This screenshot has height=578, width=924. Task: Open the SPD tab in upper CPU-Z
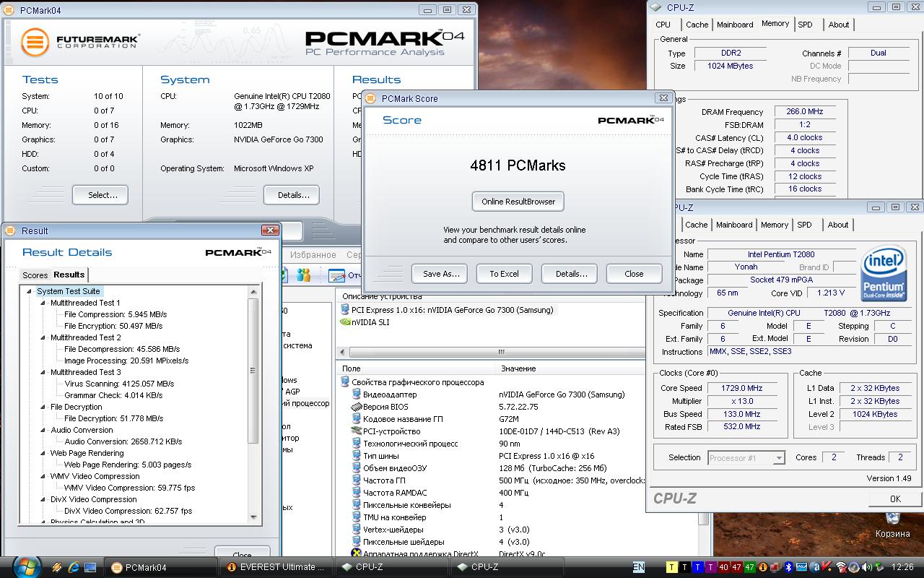(805, 25)
